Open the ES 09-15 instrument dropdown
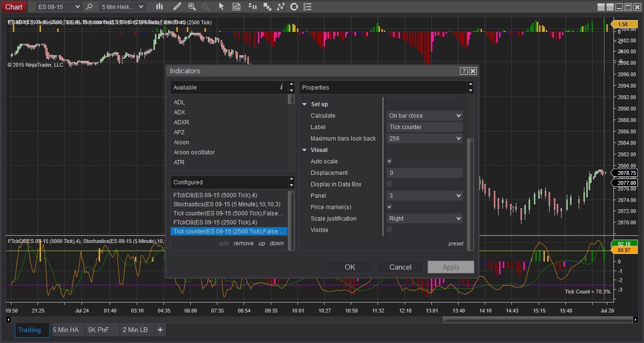This screenshot has height=343, width=644. tap(59, 7)
